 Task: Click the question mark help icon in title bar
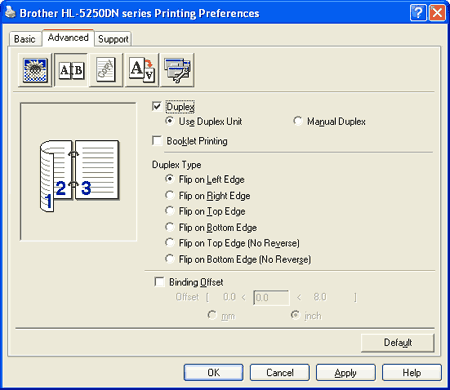[x=418, y=13]
